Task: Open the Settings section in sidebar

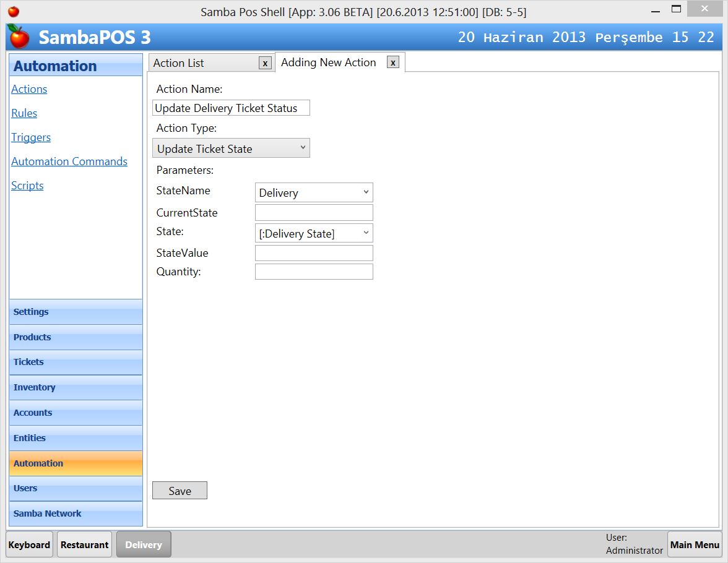Action: (76, 312)
